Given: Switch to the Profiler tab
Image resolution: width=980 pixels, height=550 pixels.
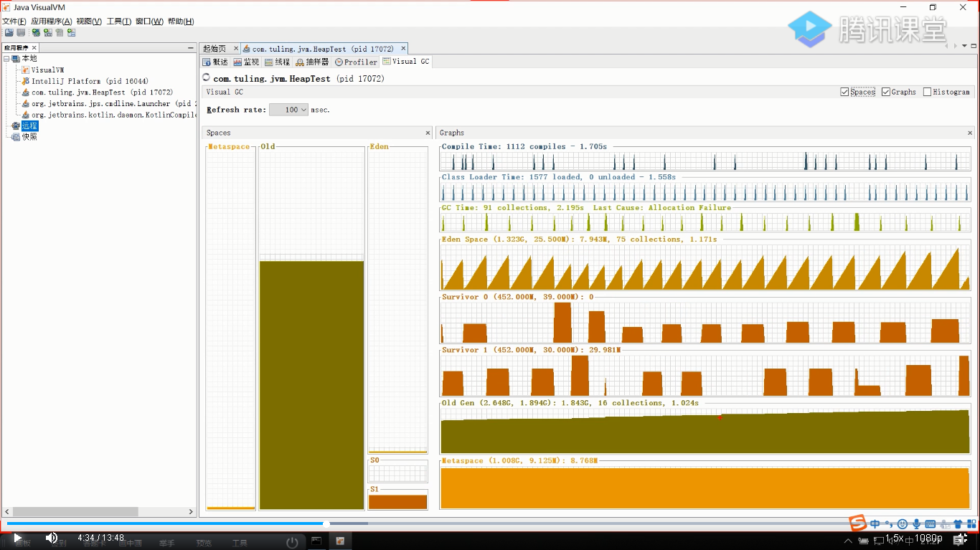Looking at the screenshot, I should coord(357,62).
